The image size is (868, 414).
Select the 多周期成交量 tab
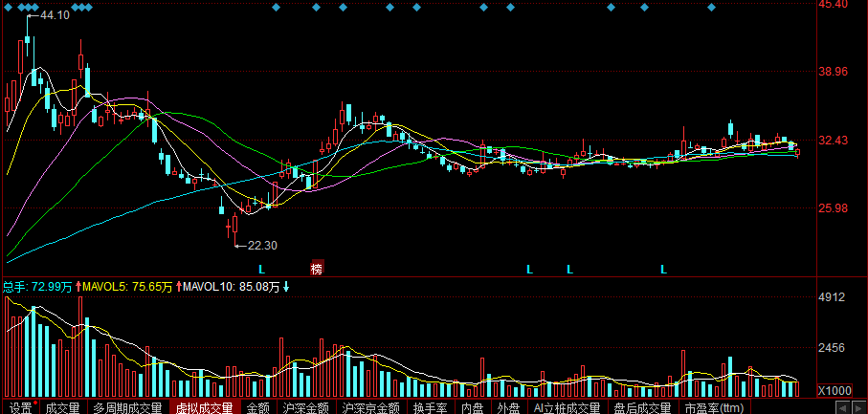[128, 408]
